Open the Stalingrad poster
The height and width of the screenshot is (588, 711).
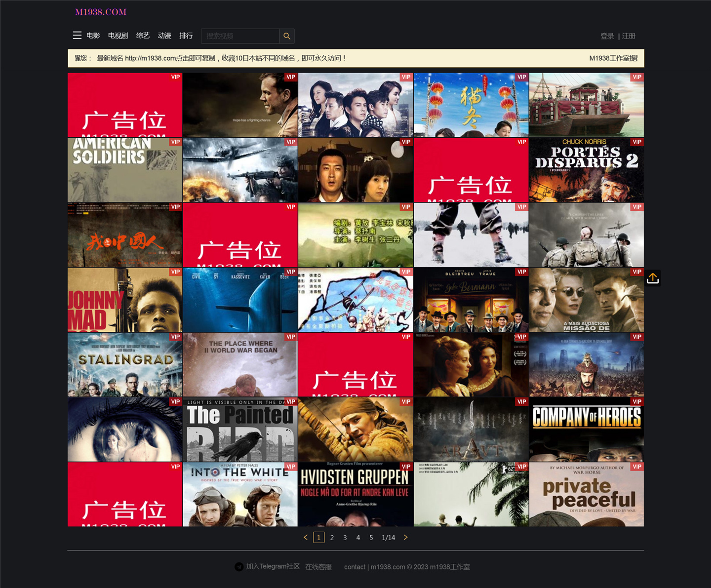(x=125, y=365)
